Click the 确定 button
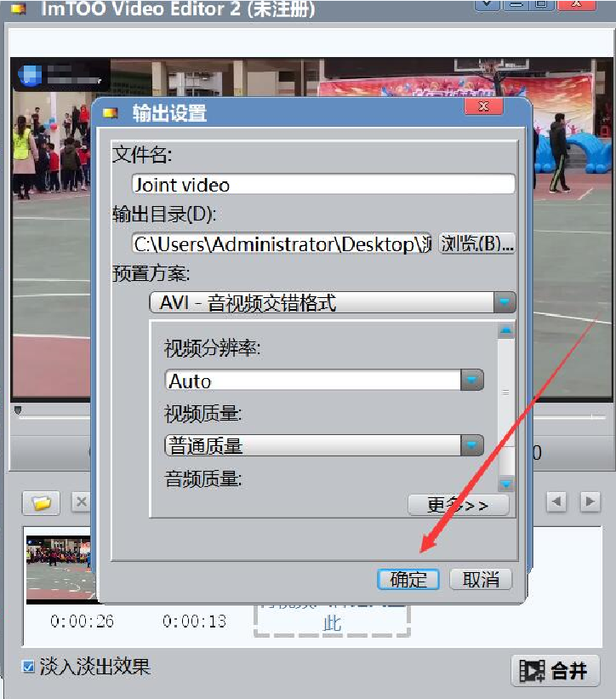 (x=408, y=580)
